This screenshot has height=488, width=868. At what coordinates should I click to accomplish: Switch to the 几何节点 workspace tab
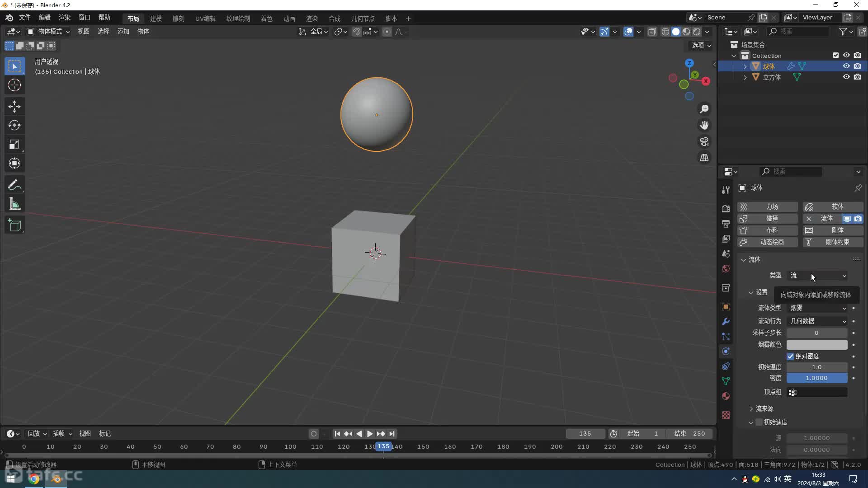point(363,19)
